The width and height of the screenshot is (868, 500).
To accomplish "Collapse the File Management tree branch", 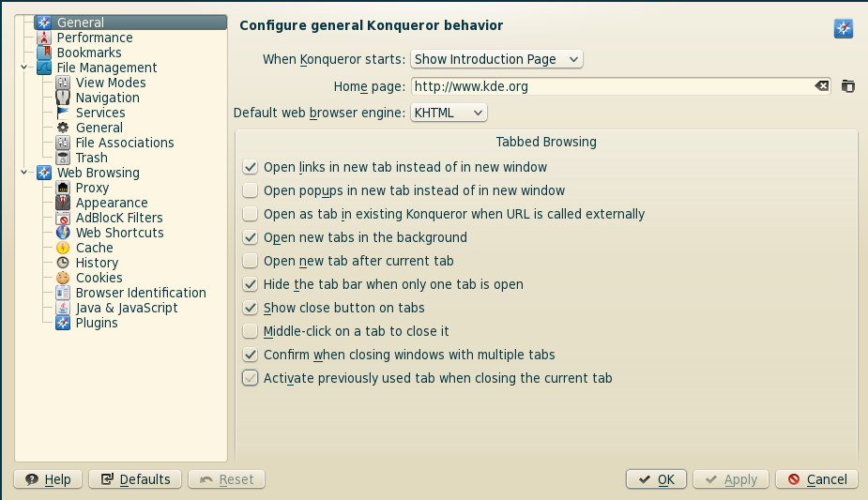I will tap(23, 68).
